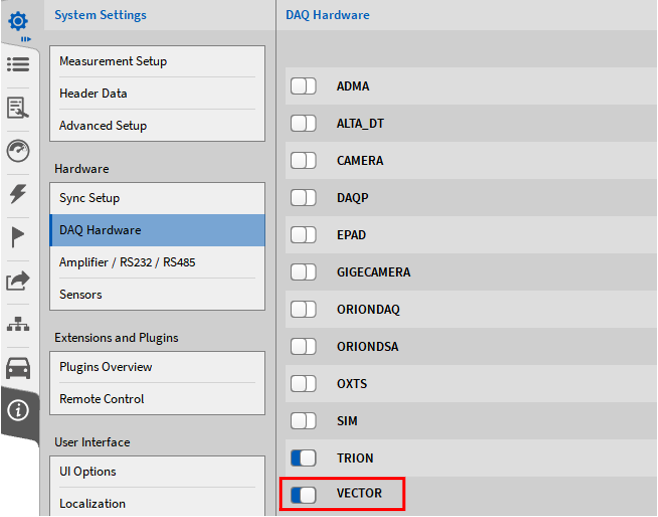Switch on the GIGECAMERA toggle

303,272
